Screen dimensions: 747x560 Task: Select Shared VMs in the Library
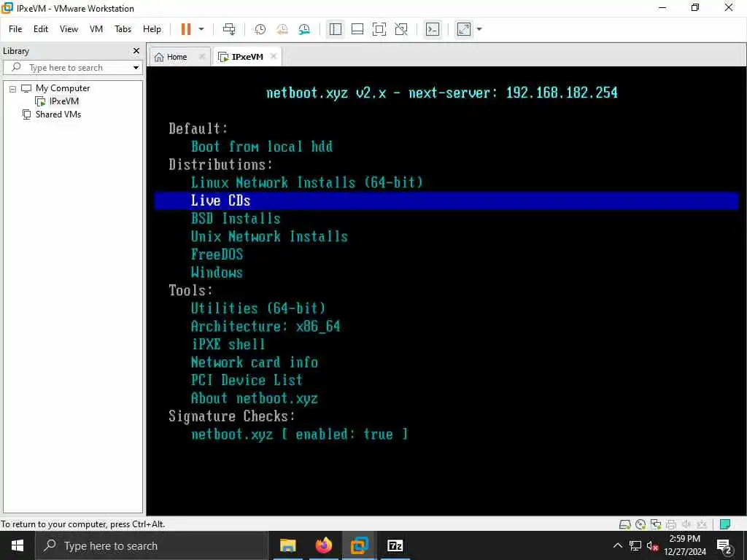(58, 114)
